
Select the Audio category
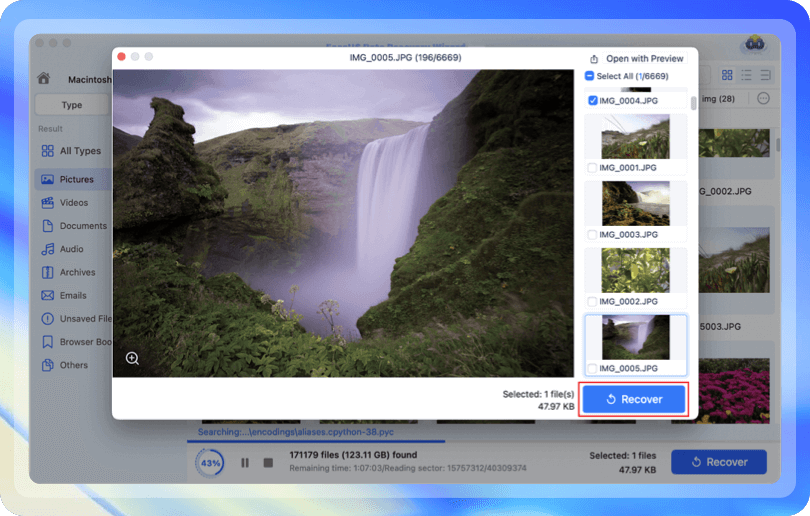(74, 249)
